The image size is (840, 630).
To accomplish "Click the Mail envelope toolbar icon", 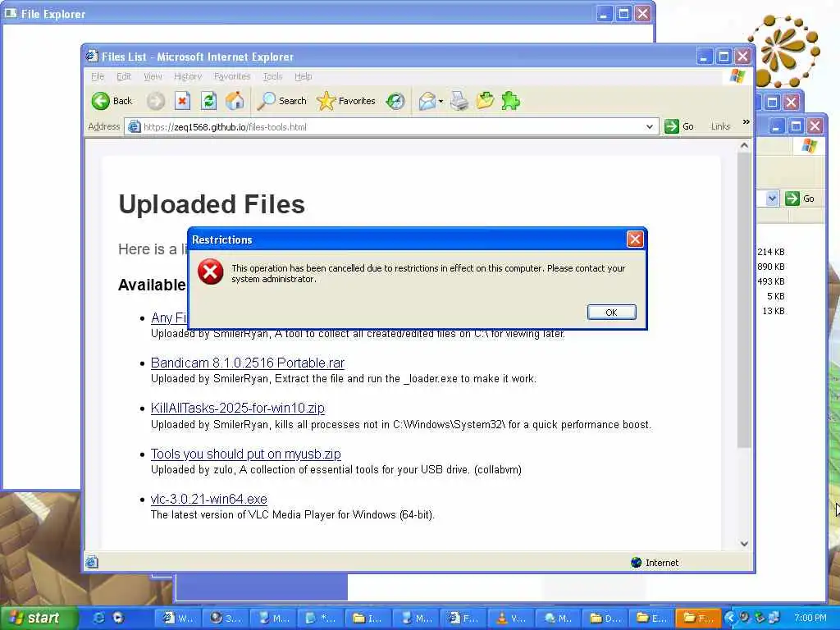I will click(427, 101).
